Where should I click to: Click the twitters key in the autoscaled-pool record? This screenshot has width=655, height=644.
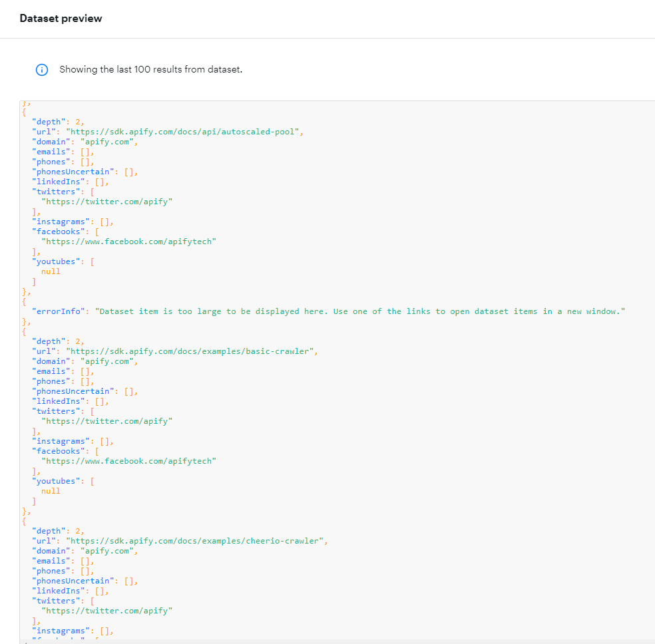click(x=56, y=192)
